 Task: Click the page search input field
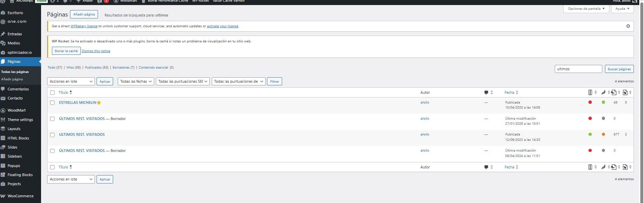coord(578,69)
